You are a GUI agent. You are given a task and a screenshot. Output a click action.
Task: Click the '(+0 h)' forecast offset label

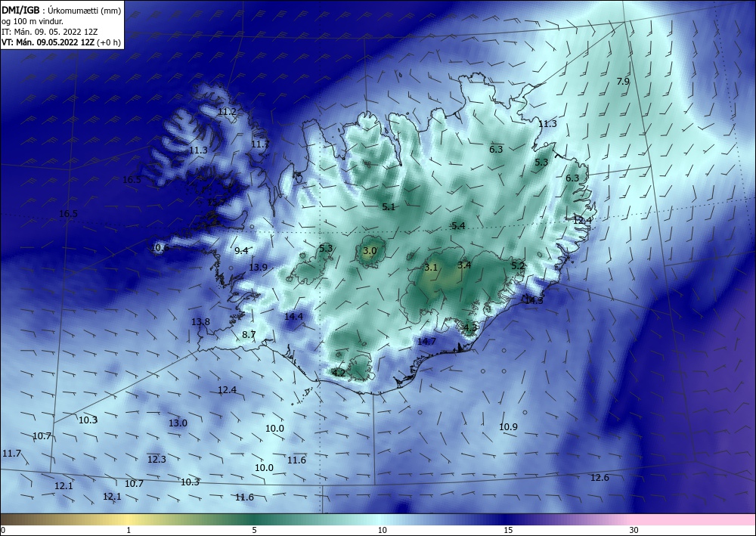pos(109,42)
